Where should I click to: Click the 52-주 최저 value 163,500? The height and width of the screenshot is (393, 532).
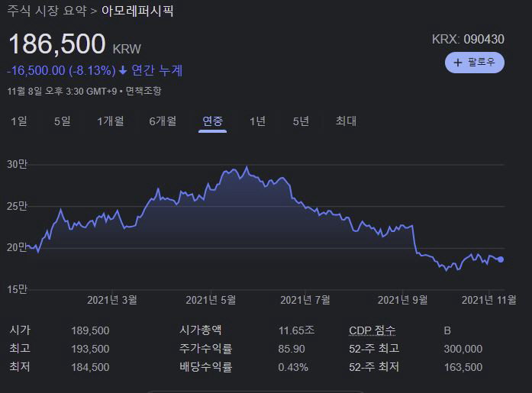click(463, 367)
